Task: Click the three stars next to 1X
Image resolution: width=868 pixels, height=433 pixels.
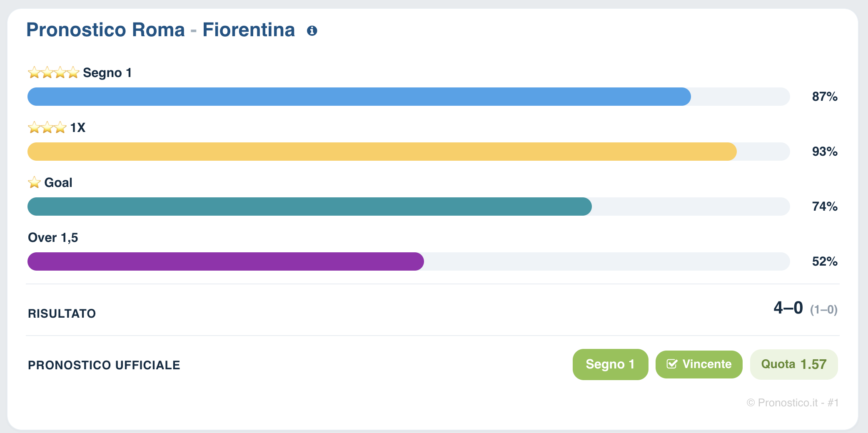Action: [47, 127]
